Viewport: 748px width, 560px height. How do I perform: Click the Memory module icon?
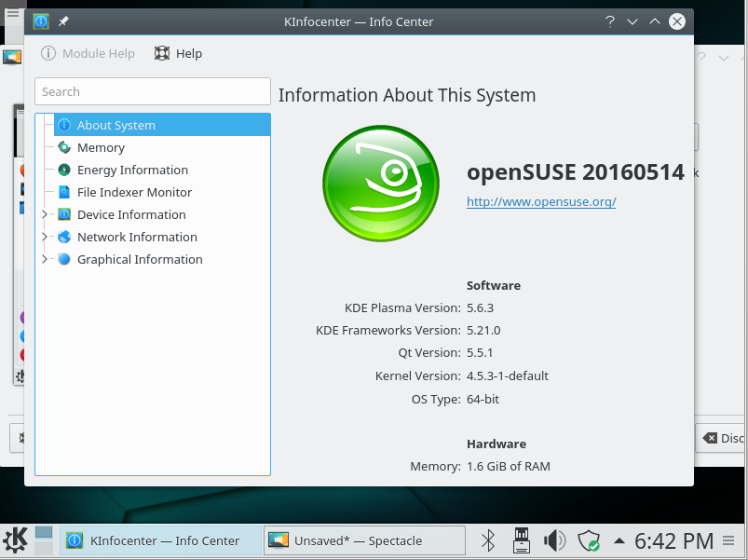(64, 147)
